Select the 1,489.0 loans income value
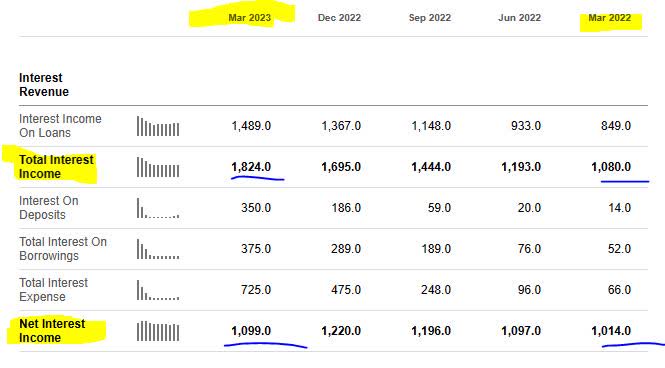 point(251,126)
